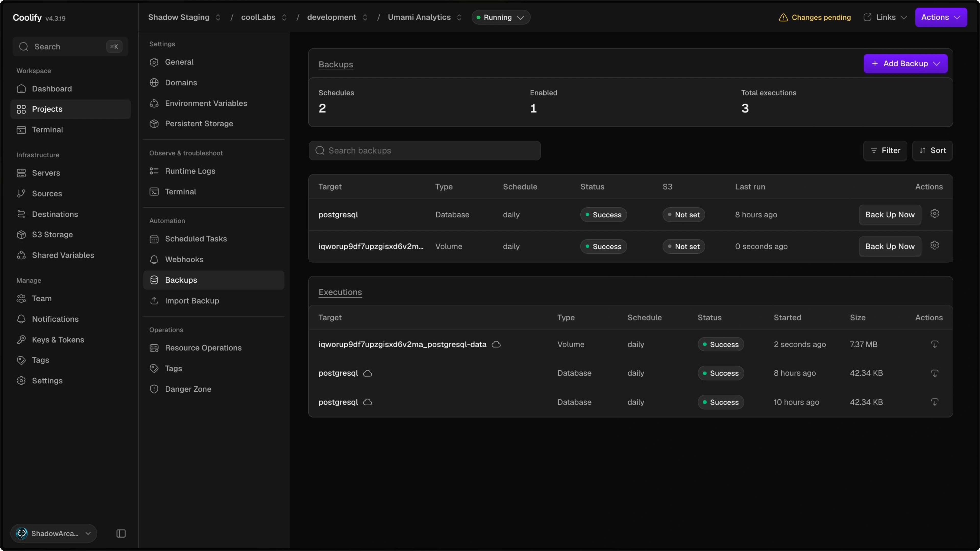This screenshot has width=980, height=551.
Task: Download the 7.37 MB volume execution
Action: coord(935,345)
